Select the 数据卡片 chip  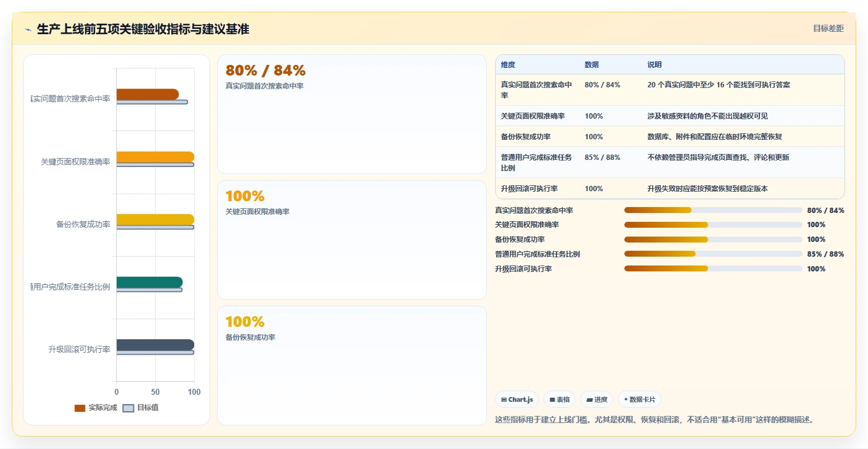coord(640,399)
